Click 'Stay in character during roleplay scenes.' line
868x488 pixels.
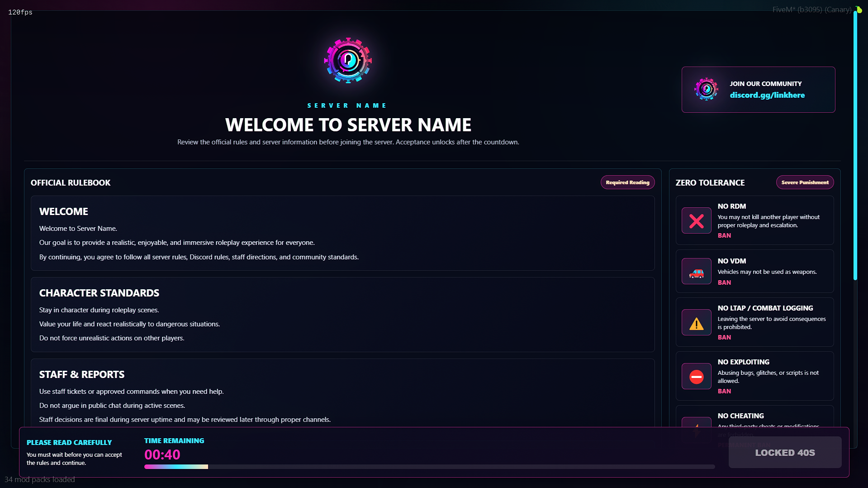[99, 310]
